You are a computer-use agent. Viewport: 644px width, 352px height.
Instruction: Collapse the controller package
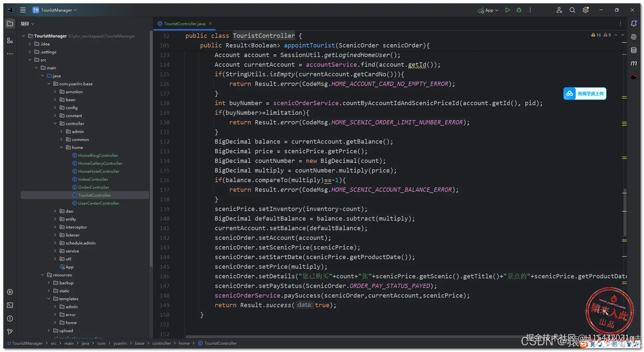click(x=55, y=123)
